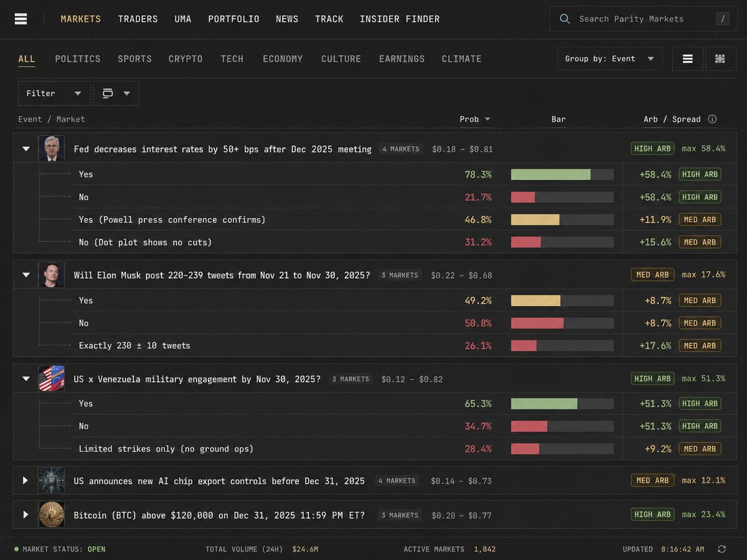Click MED ARB badge in Limited strikes row
The image size is (747, 560).
[x=700, y=449]
